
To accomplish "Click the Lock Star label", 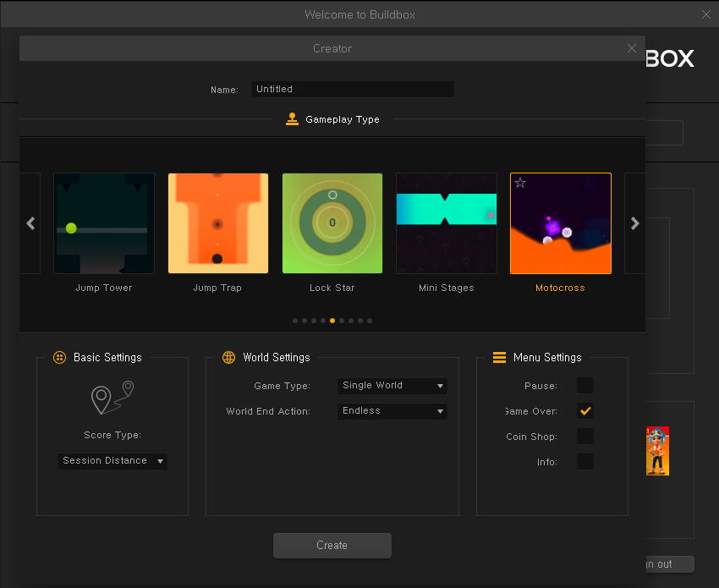I will pyautogui.click(x=332, y=288).
